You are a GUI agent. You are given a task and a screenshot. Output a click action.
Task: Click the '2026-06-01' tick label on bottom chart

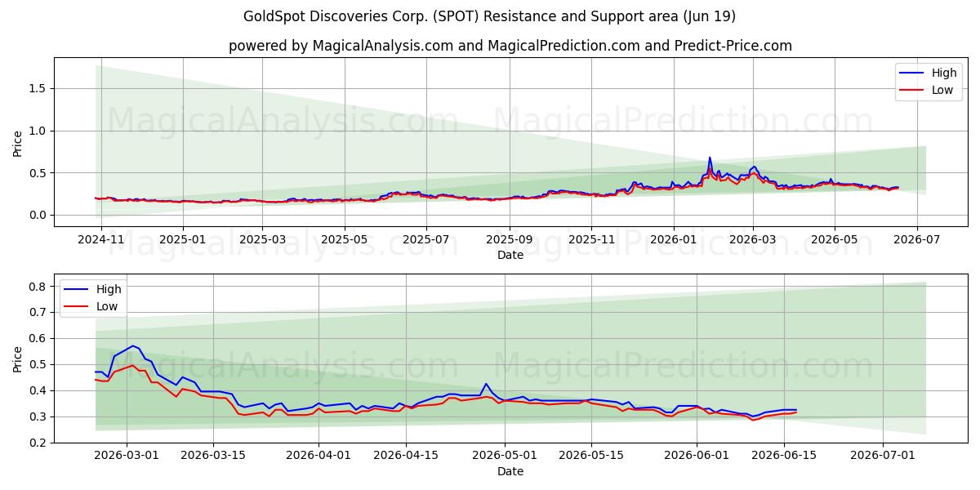(x=697, y=457)
